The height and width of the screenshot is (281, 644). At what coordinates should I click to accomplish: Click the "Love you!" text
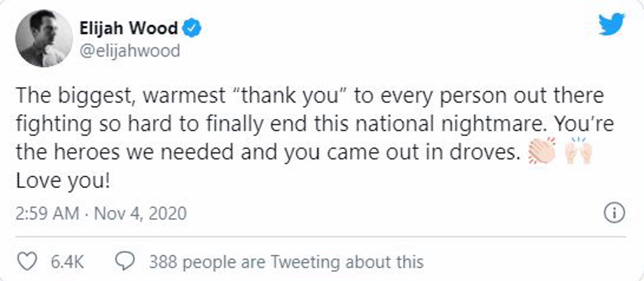pyautogui.click(x=63, y=181)
